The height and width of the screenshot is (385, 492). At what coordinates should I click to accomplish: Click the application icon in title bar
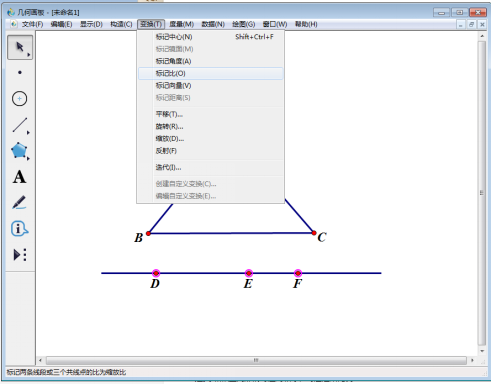click(11, 12)
